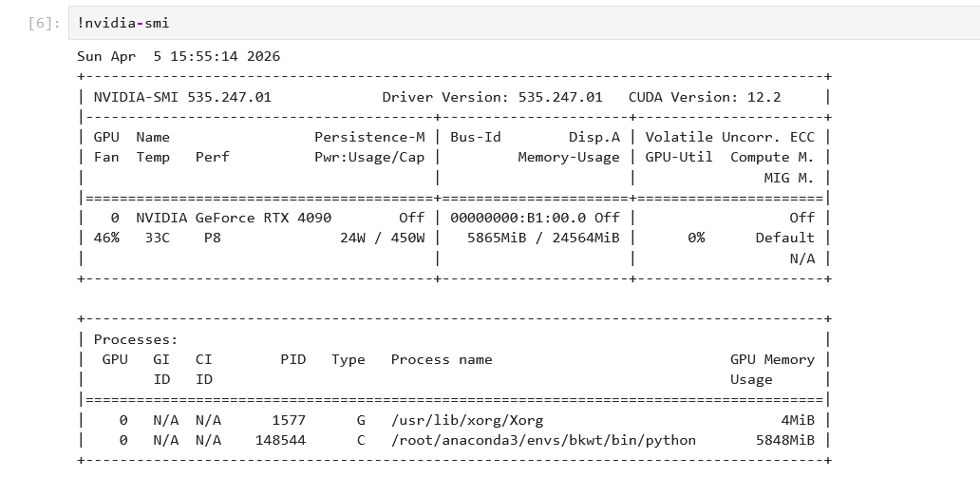The image size is (980, 478).
Task: Click the performance state P8 value
Action: coord(213,238)
